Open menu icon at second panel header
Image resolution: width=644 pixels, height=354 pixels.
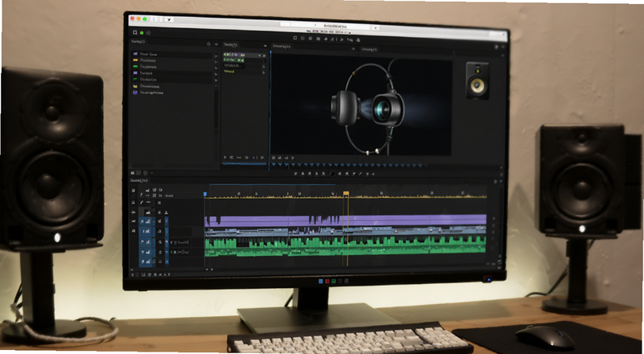266,46
